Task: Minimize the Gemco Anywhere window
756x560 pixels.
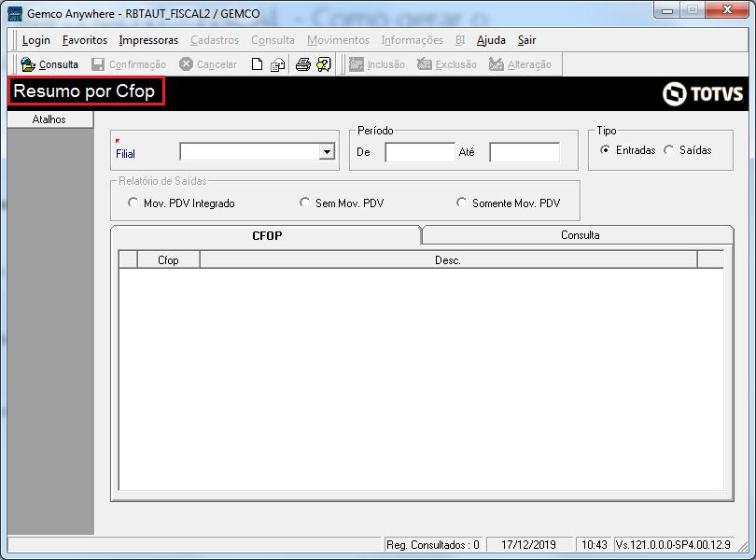Action: click(667, 10)
